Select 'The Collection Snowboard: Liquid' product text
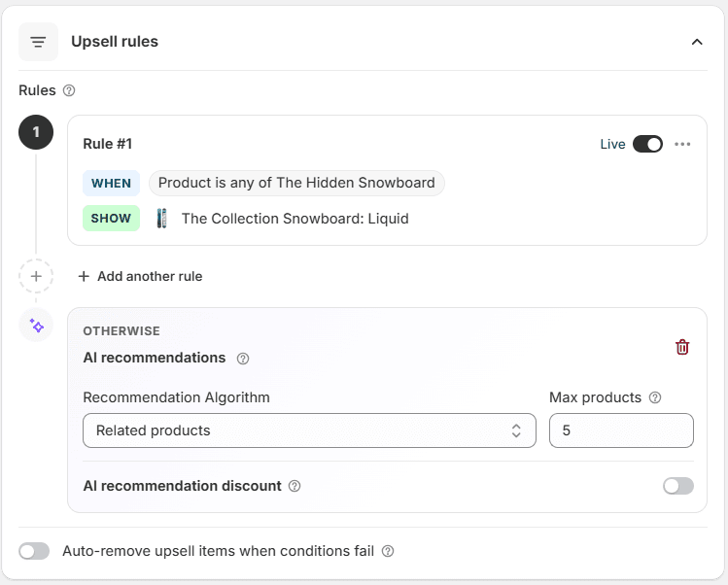 coord(295,219)
